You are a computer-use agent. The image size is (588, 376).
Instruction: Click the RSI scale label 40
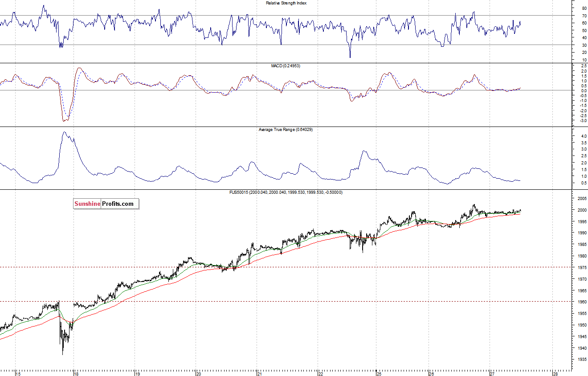tap(584, 37)
